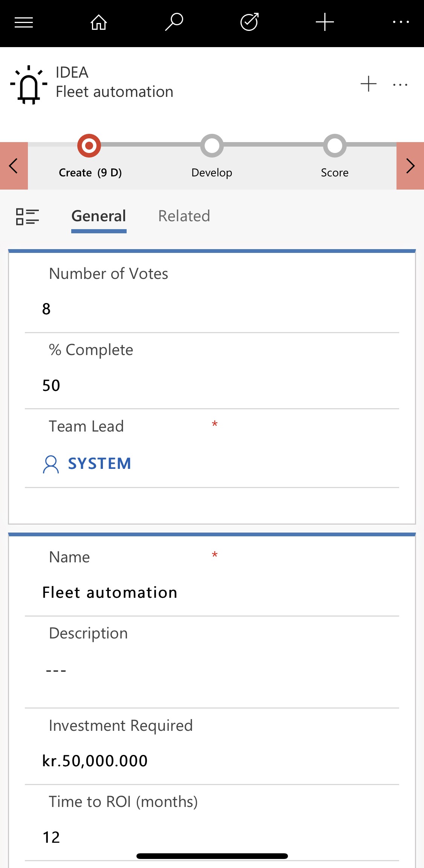Tap the search magnifier icon
This screenshot has height=868, width=424.
click(174, 22)
